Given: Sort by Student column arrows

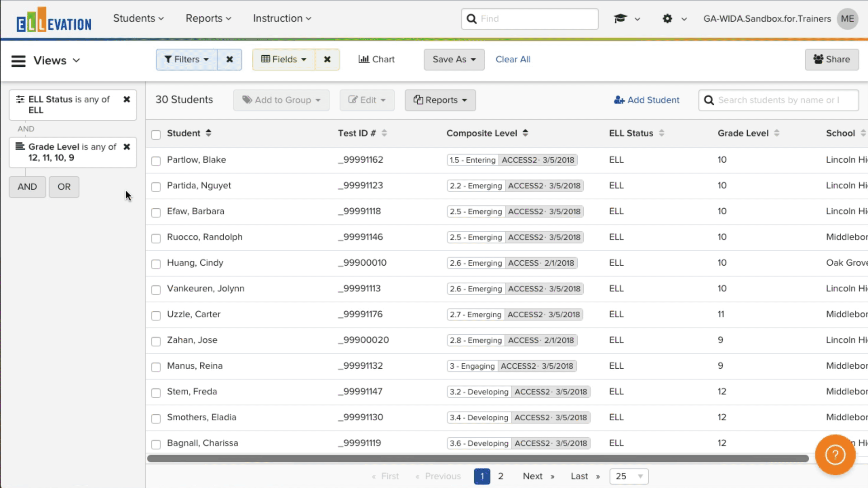Looking at the screenshot, I should [x=208, y=133].
